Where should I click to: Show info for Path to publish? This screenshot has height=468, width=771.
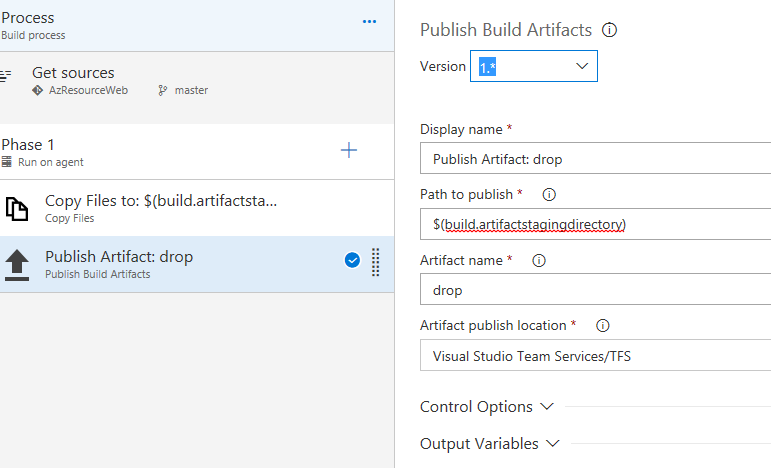click(548, 194)
